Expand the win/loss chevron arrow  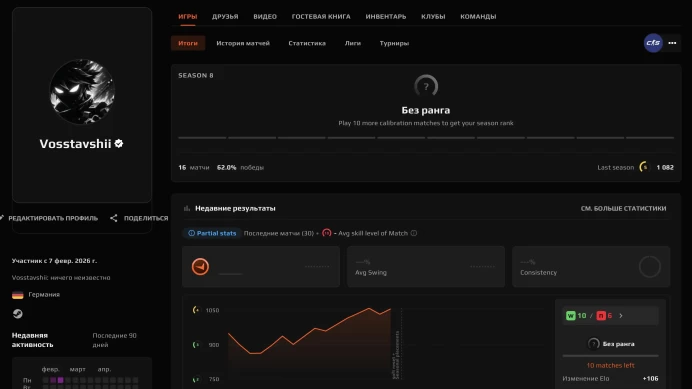[621, 316]
